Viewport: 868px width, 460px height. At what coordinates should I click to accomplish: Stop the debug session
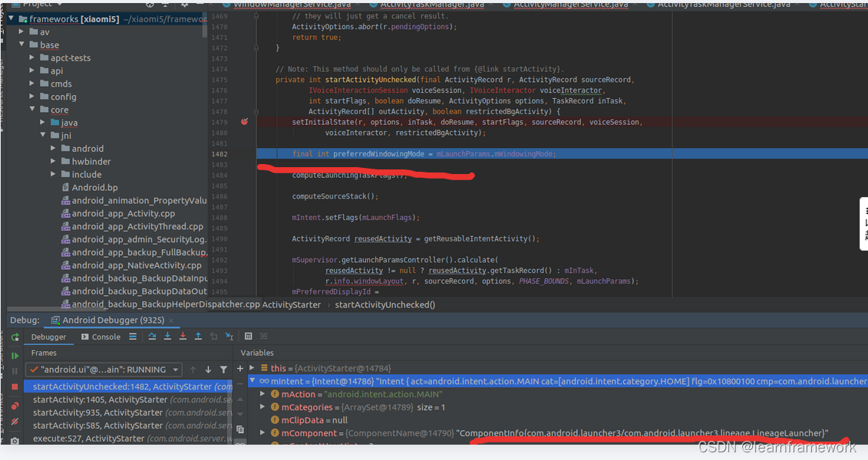pyautogui.click(x=15, y=387)
